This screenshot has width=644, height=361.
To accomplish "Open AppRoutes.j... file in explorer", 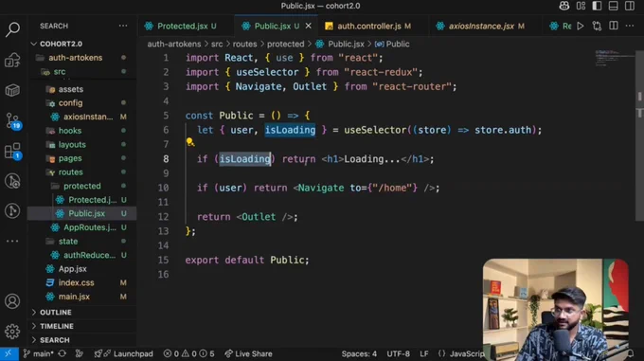I will pyautogui.click(x=82, y=227).
